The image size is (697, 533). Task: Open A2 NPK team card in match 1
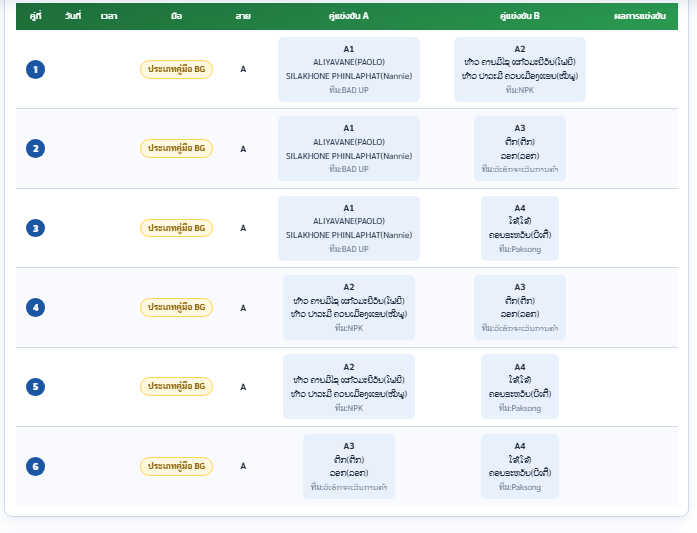pyautogui.click(x=520, y=69)
